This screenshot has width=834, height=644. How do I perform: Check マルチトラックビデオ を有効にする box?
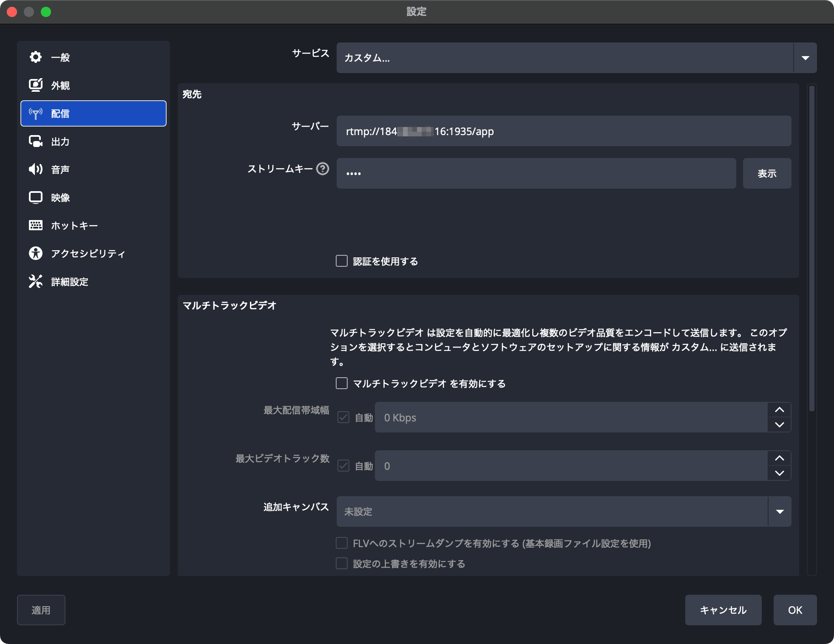tap(342, 383)
